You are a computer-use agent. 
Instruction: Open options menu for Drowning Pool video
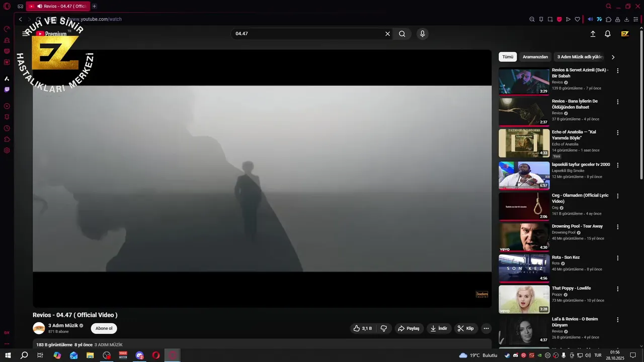pos(618,227)
